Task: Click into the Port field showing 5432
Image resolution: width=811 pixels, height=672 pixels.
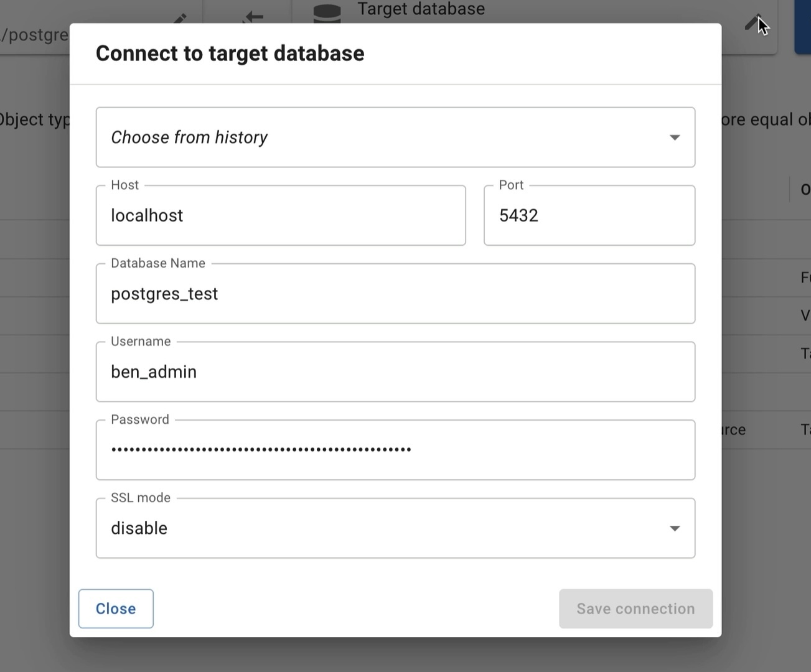Action: coord(589,216)
